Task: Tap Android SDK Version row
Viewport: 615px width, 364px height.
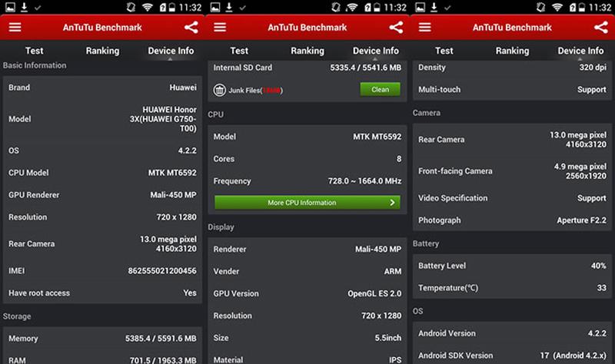Action: point(512,356)
